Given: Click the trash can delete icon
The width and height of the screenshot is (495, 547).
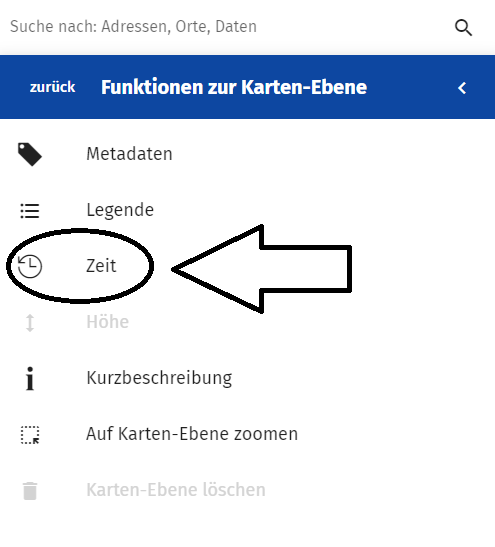Looking at the screenshot, I should click(x=30, y=491).
